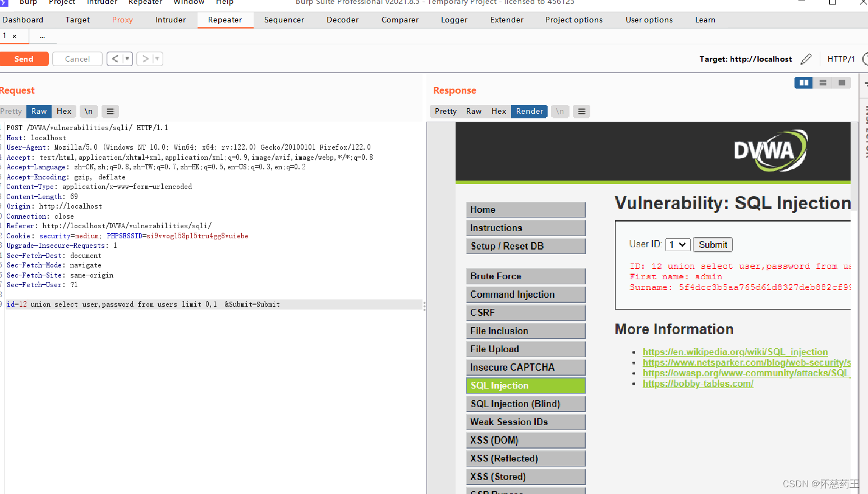Go forward to next request arrow
Screen dimensions: 868x494
tap(145, 59)
